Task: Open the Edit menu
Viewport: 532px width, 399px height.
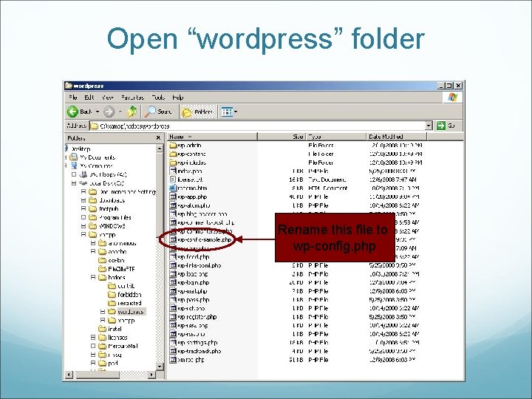Action: click(89, 98)
